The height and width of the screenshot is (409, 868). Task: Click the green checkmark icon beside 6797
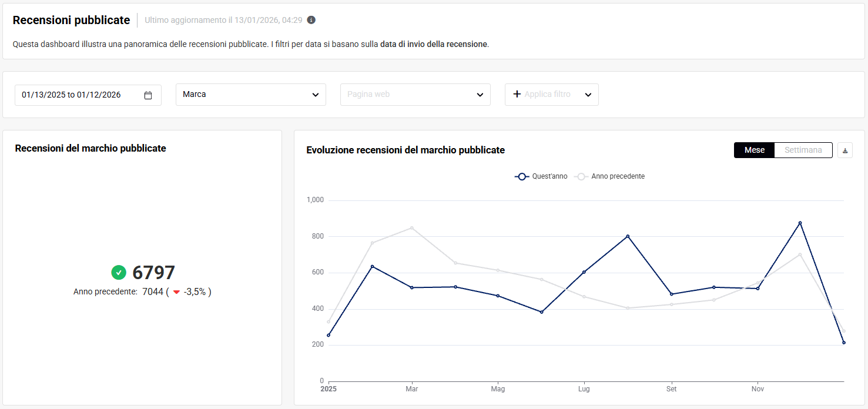[119, 273]
